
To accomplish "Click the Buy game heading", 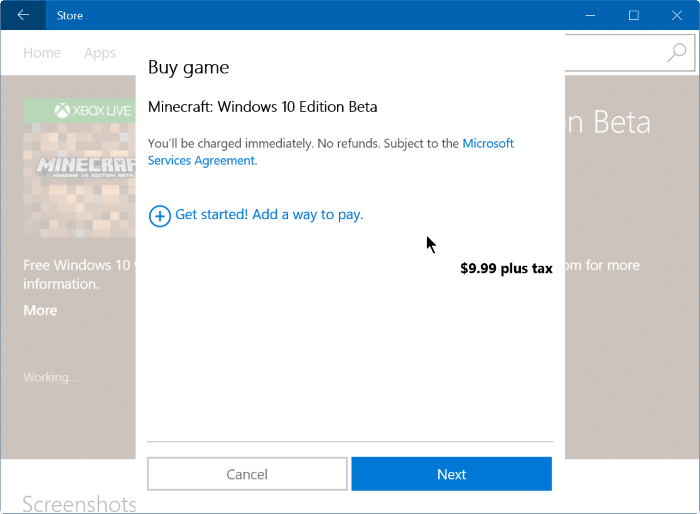I will click(188, 68).
